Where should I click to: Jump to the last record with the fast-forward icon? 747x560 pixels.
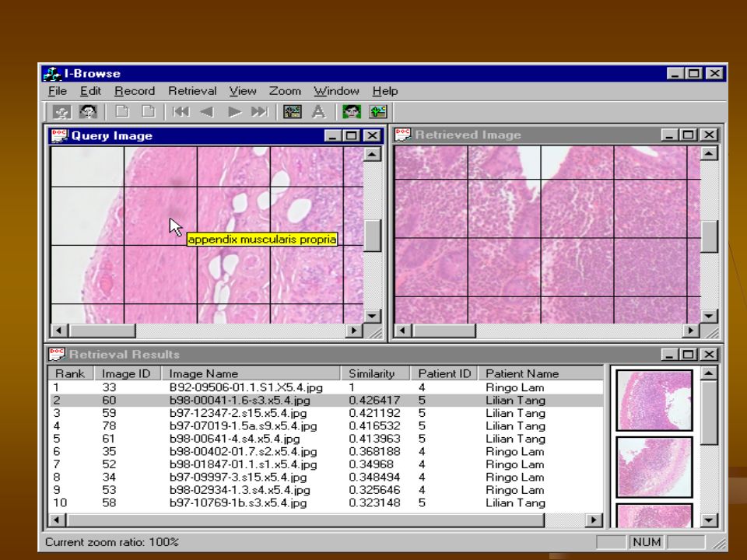[260, 112]
